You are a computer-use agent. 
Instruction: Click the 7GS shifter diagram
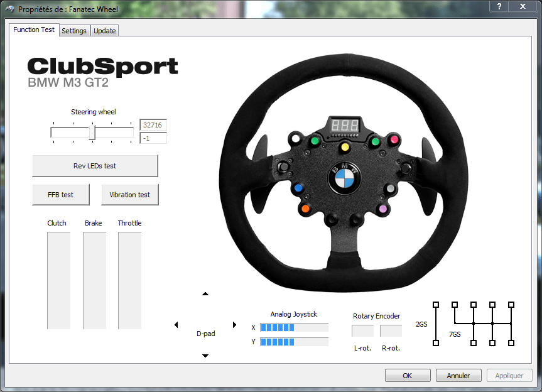point(483,324)
